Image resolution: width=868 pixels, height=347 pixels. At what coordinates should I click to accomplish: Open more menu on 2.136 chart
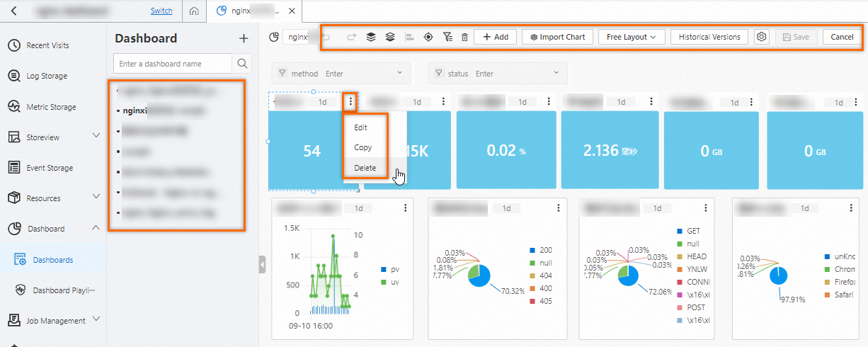(652, 102)
